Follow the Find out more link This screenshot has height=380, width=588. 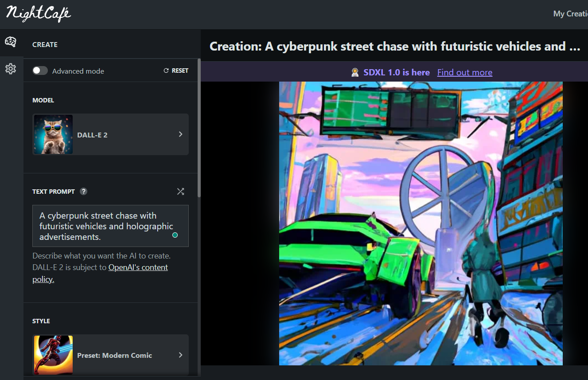(x=464, y=72)
